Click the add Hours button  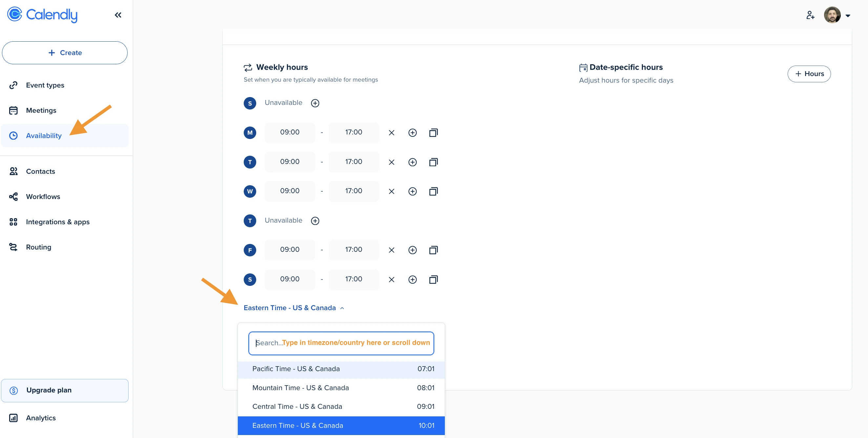tap(809, 74)
